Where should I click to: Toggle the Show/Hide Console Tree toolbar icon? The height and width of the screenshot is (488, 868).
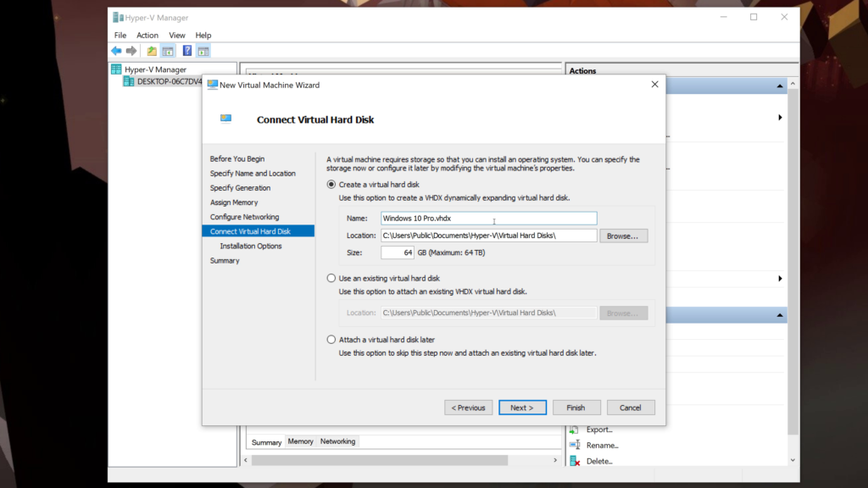[x=168, y=51]
